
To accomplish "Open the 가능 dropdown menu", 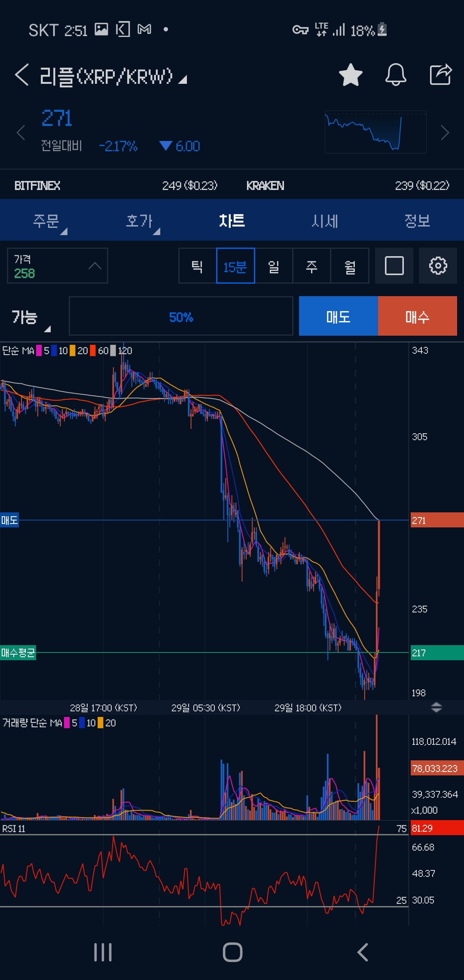I will 30,318.
